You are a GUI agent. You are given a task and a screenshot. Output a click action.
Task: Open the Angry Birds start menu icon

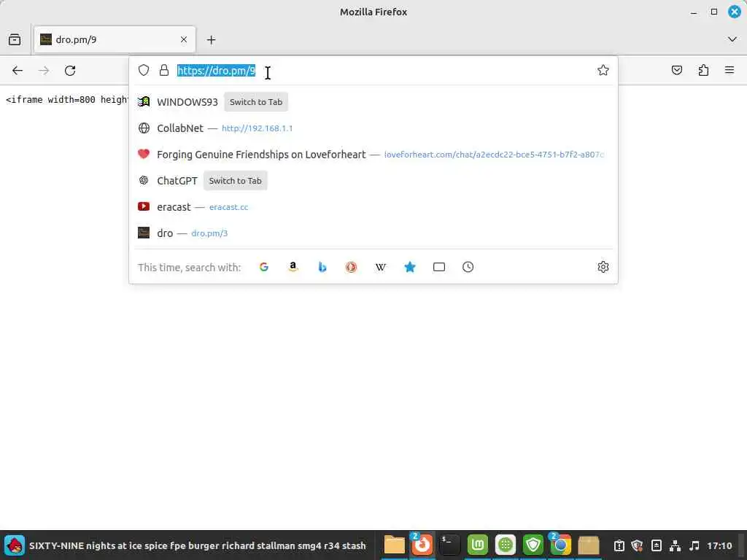pos(15,545)
